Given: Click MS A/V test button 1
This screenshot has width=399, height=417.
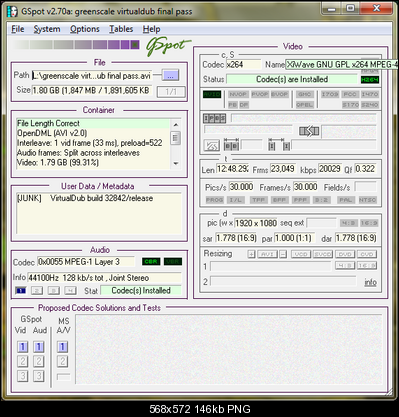Looking at the screenshot, I should click(62, 347).
